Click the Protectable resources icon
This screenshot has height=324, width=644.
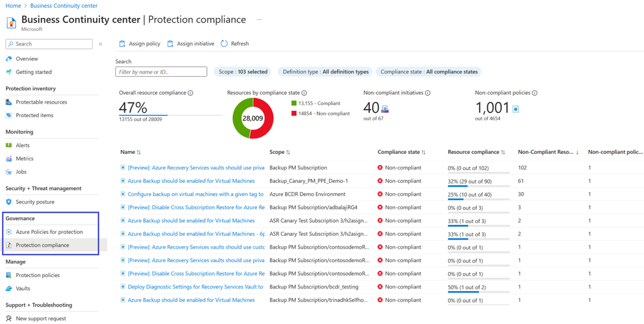pos(8,102)
